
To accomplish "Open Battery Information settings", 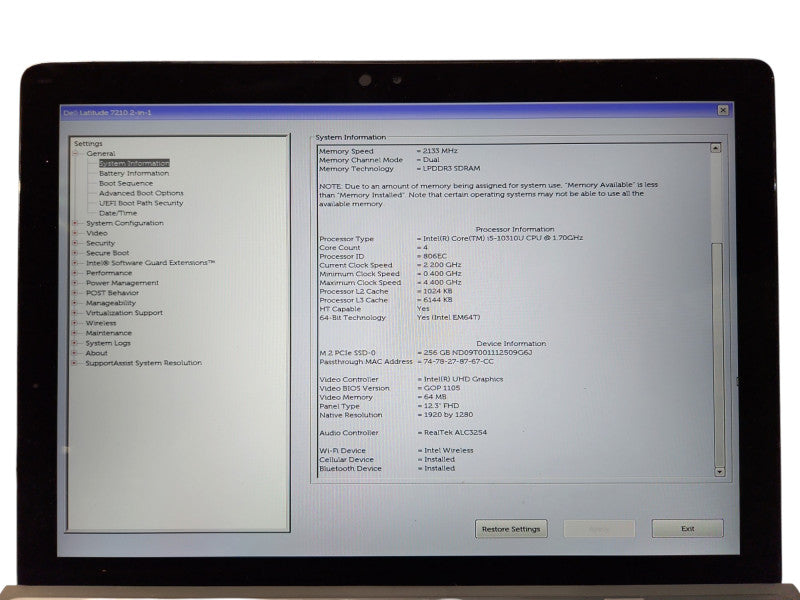I will 134,173.
